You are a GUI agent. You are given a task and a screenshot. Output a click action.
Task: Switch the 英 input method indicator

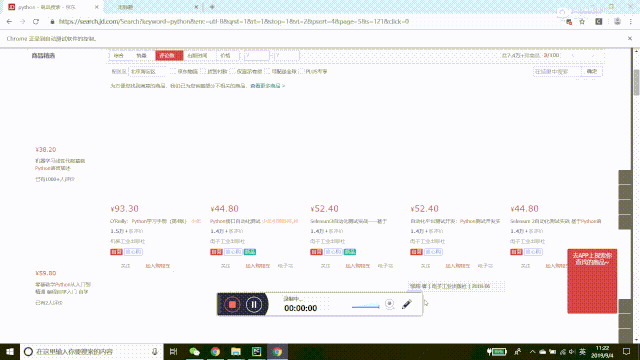(x=582, y=351)
